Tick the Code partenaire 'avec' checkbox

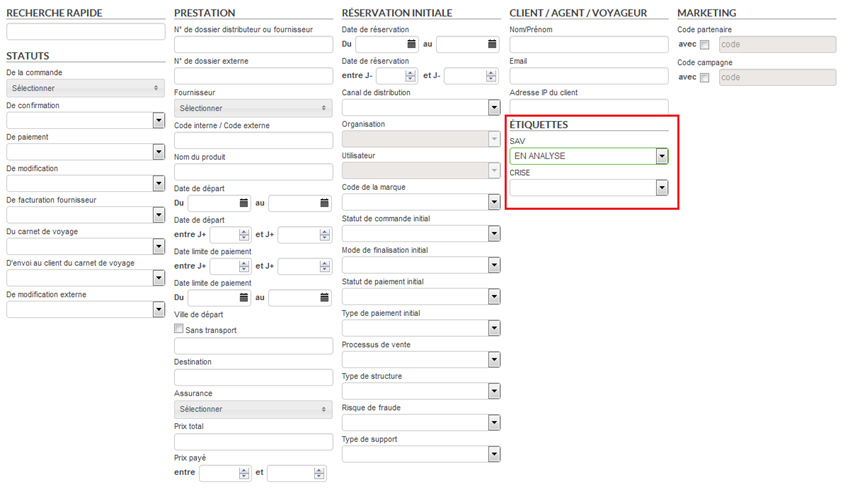tap(705, 45)
